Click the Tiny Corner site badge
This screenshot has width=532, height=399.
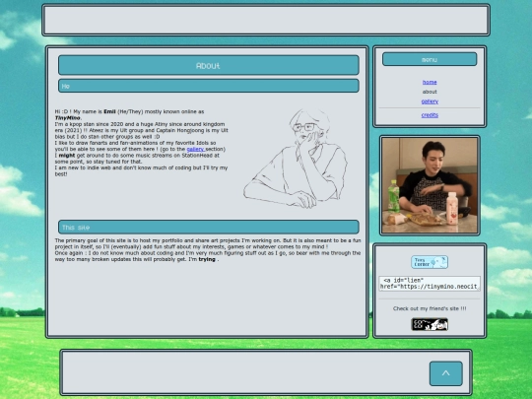(x=430, y=262)
